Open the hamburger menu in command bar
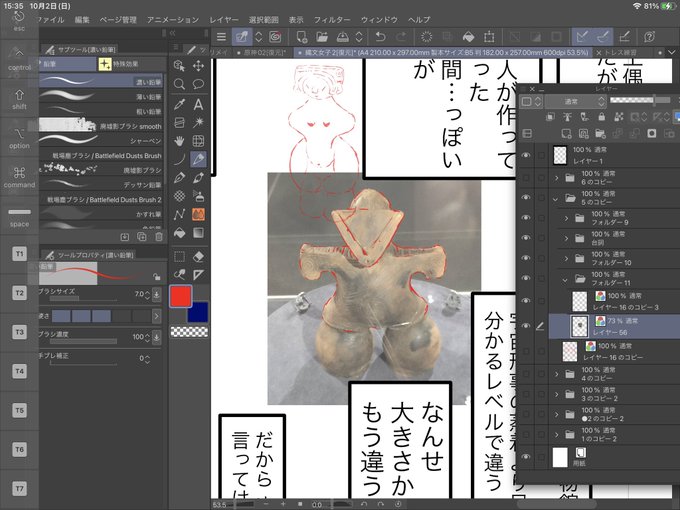The width and height of the screenshot is (680, 510). point(221,37)
